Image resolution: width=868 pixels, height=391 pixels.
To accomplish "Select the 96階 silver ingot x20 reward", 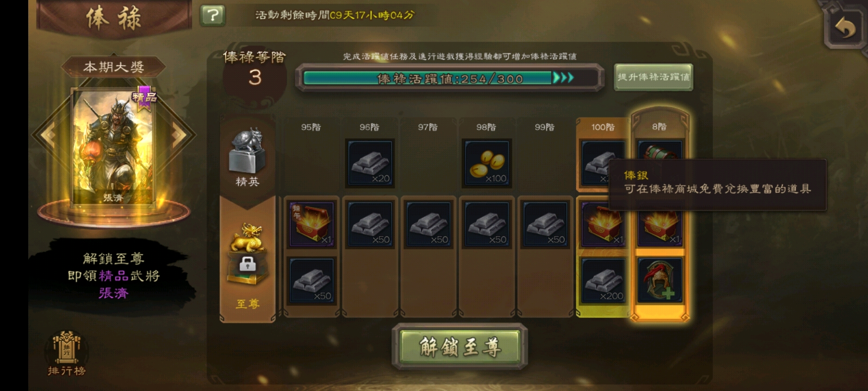I will pyautogui.click(x=370, y=163).
